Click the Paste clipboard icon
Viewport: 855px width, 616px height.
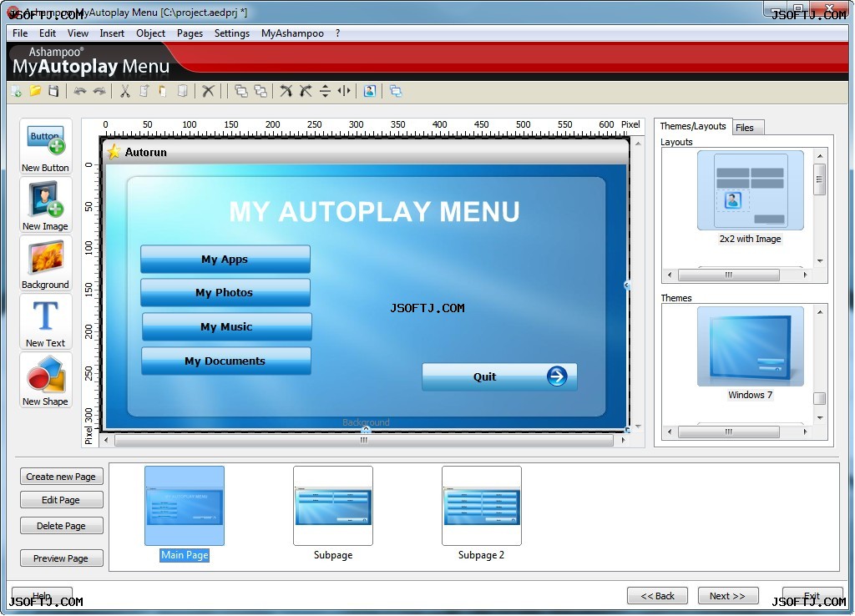point(163,91)
